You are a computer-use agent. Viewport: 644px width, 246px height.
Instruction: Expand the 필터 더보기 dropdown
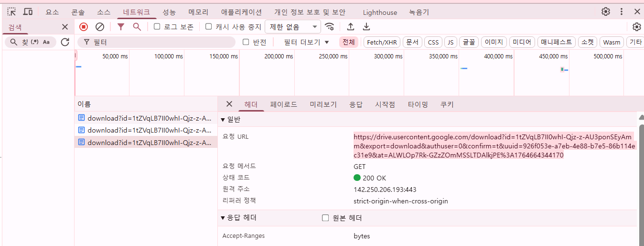(x=306, y=42)
